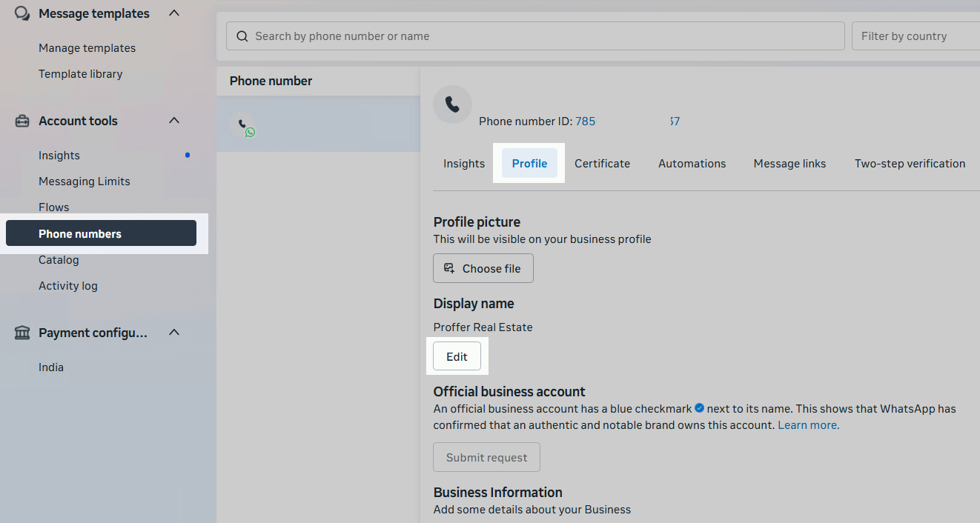Collapse the Account tools section
980x523 pixels.
coord(174,121)
